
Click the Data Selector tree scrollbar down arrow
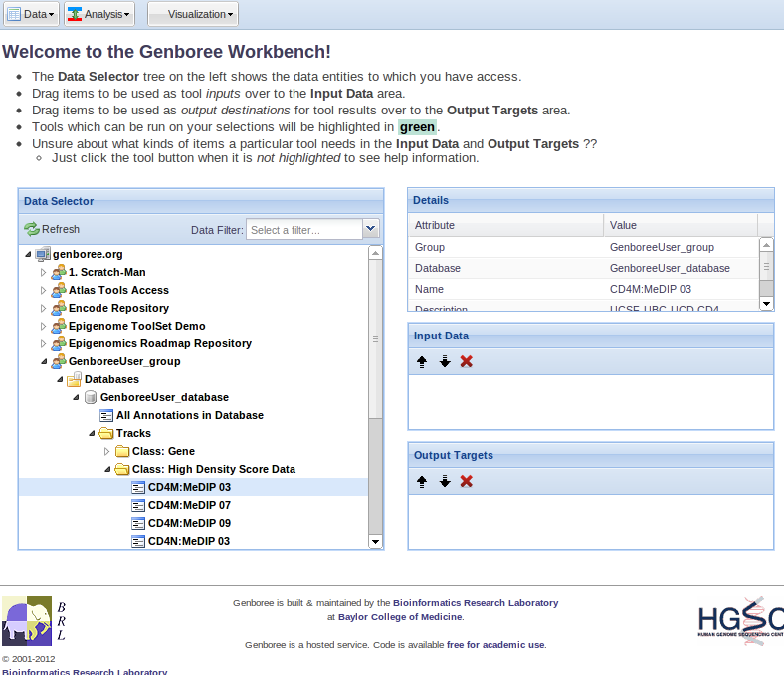coord(375,541)
